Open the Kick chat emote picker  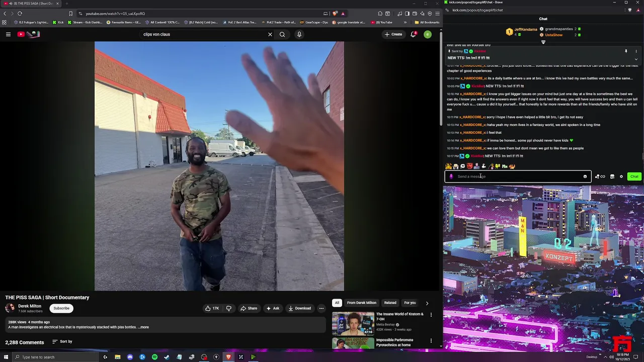tap(585, 176)
